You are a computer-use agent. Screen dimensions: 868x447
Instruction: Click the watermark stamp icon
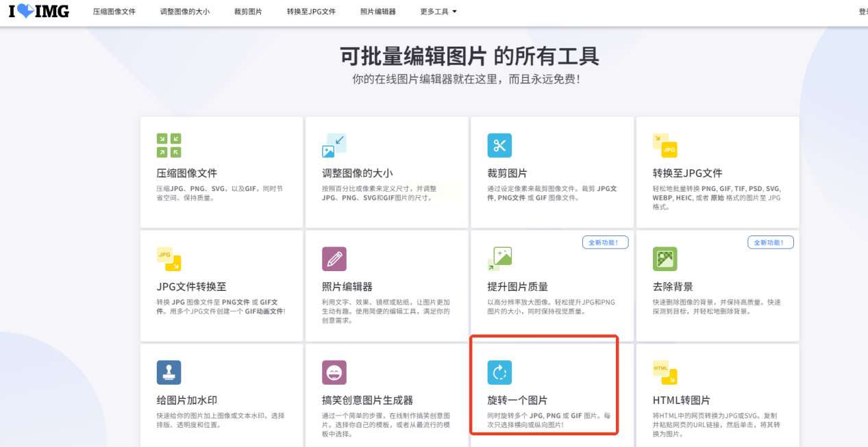(169, 372)
